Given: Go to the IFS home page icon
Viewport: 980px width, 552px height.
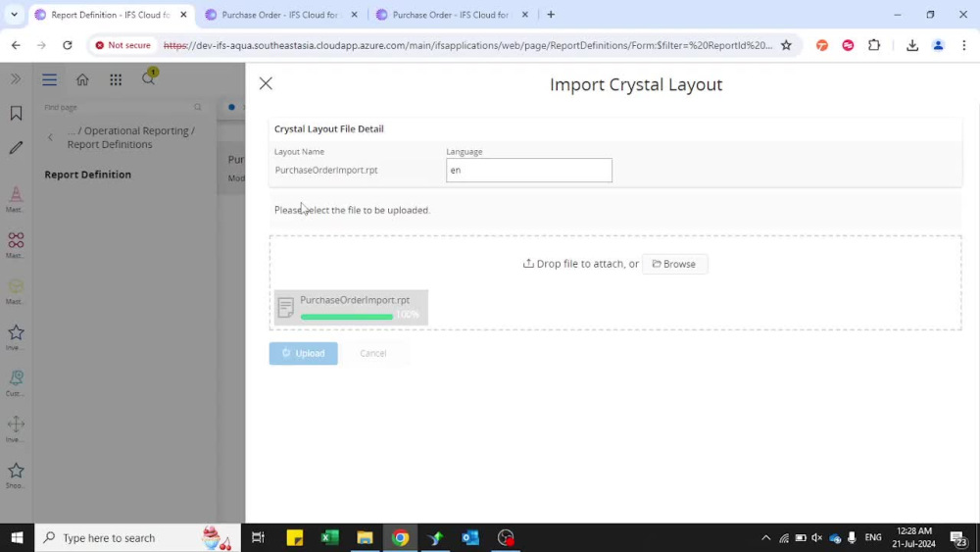Looking at the screenshot, I should [x=82, y=79].
